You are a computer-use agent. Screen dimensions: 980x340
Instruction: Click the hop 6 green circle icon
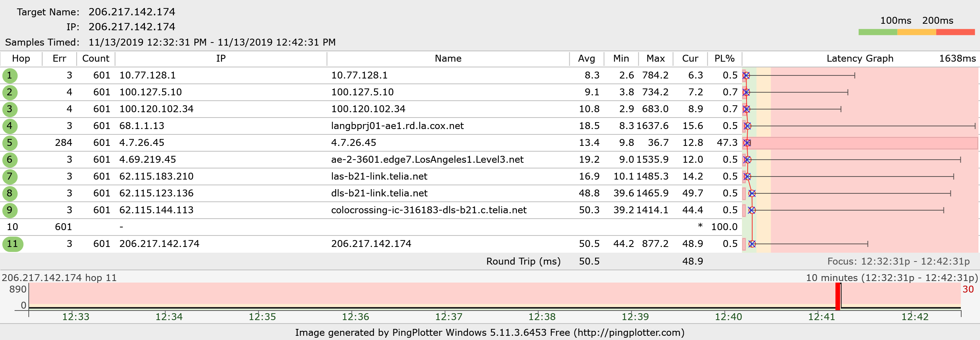[10, 160]
